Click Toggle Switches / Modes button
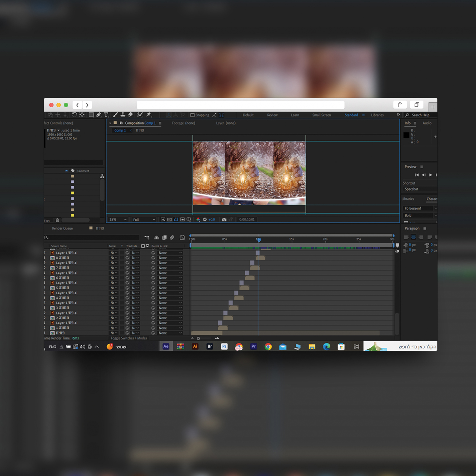 pyautogui.click(x=129, y=338)
